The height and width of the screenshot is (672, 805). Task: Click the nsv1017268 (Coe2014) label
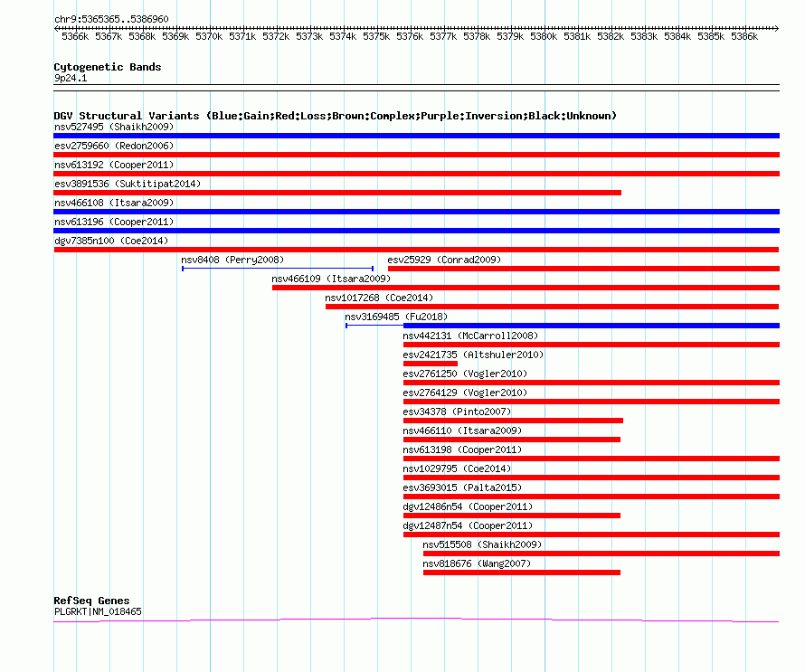click(x=379, y=298)
